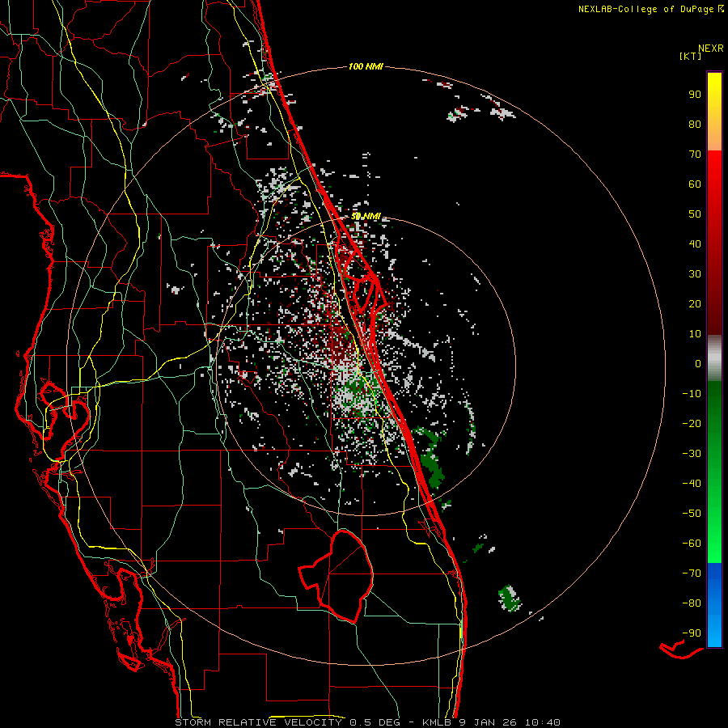
Task: Click the -90 value on the velocity scale
Action: pos(692,633)
